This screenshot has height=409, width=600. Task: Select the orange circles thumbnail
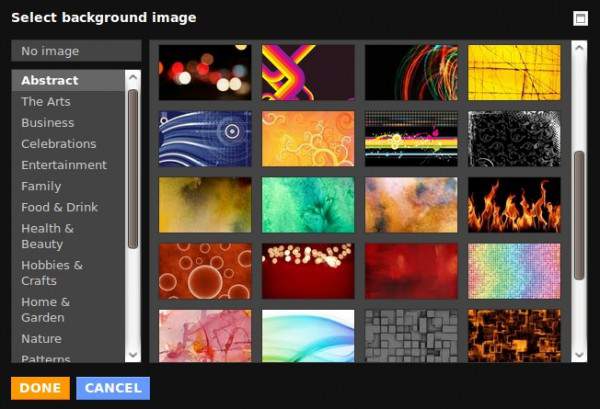(205, 271)
